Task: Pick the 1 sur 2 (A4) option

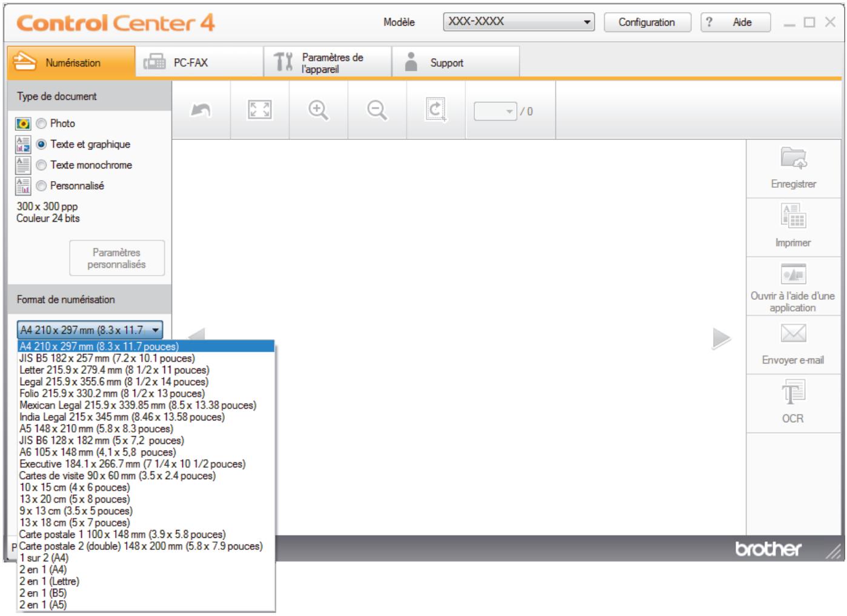Action: click(x=146, y=558)
